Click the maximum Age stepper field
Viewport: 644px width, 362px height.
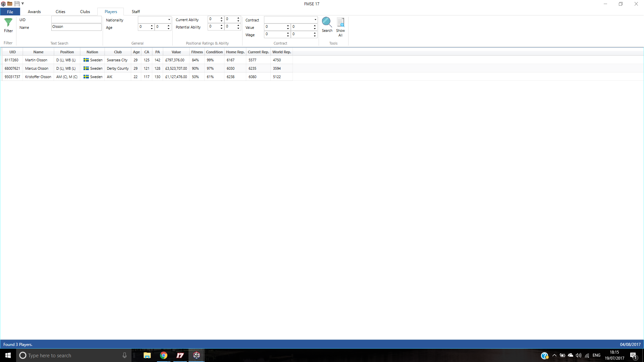(x=163, y=27)
